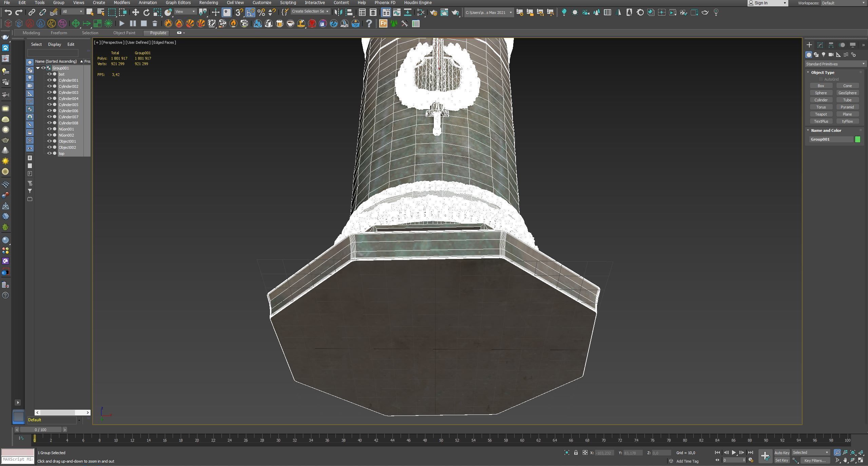Switch to the Freeform ribbon tab
The width and height of the screenshot is (868, 466).
pos(59,33)
